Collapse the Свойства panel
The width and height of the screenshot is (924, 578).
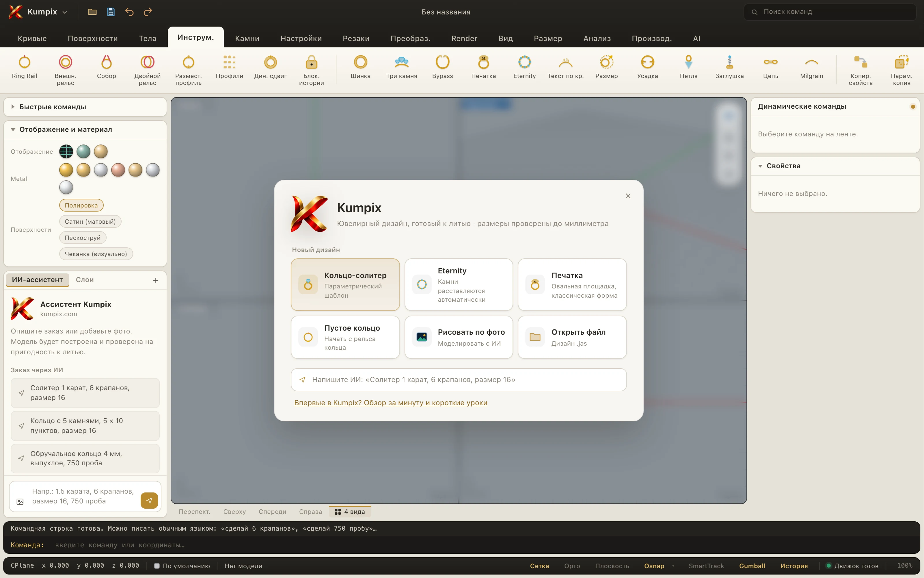click(x=835, y=166)
